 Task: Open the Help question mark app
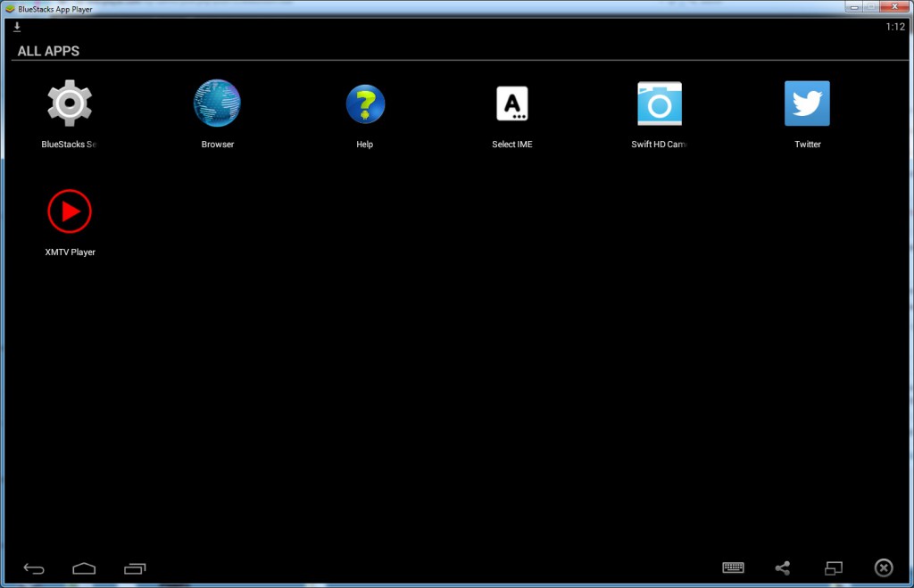click(365, 104)
